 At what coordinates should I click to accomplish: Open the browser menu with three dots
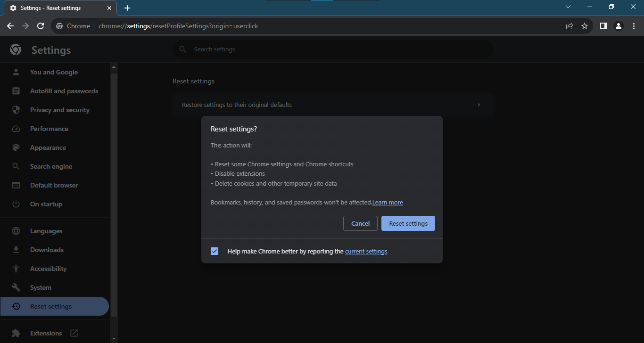coord(634,26)
